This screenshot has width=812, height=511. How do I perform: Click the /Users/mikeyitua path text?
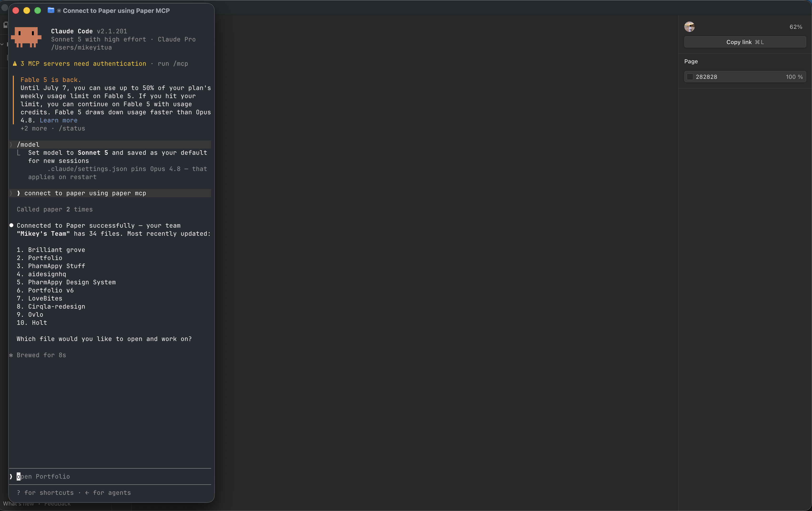click(x=81, y=48)
